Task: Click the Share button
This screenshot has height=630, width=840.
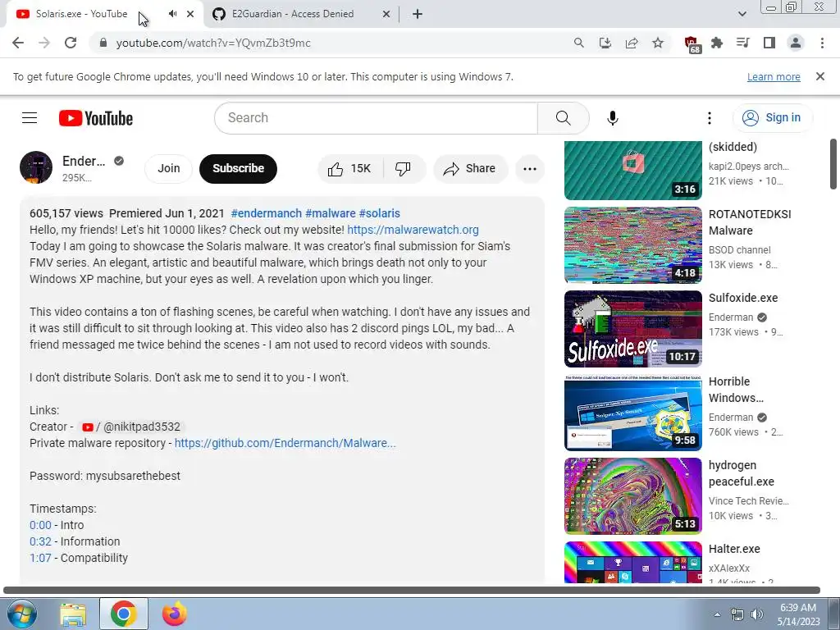Action: [470, 169]
